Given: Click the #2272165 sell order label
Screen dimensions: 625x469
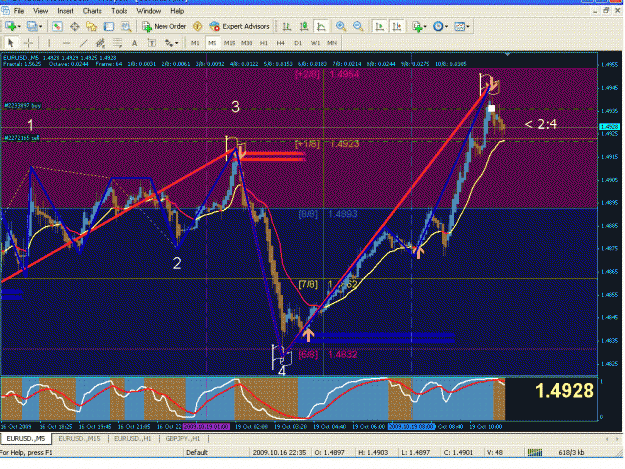Looking at the screenshot, I should (22, 138).
